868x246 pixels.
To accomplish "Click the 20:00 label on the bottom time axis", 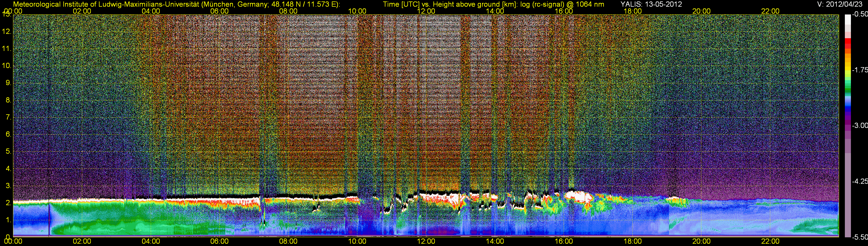I will tap(702, 241).
